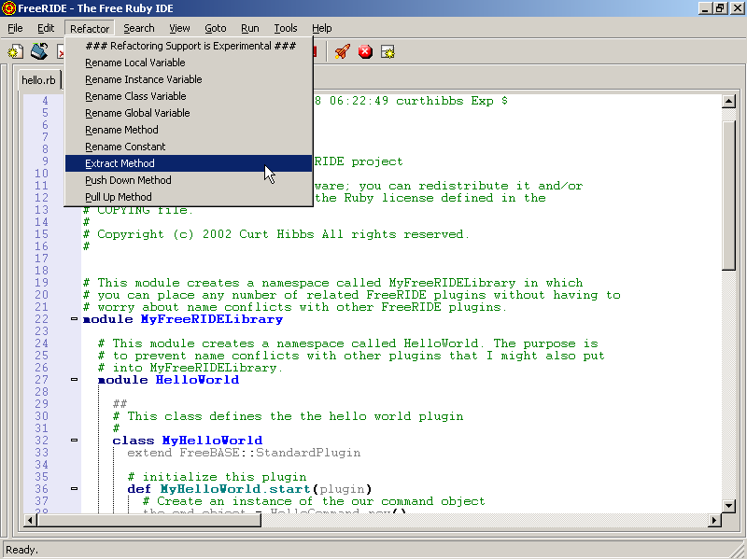
Task: Click the window-with-star toolbar icon
Action: click(x=388, y=51)
